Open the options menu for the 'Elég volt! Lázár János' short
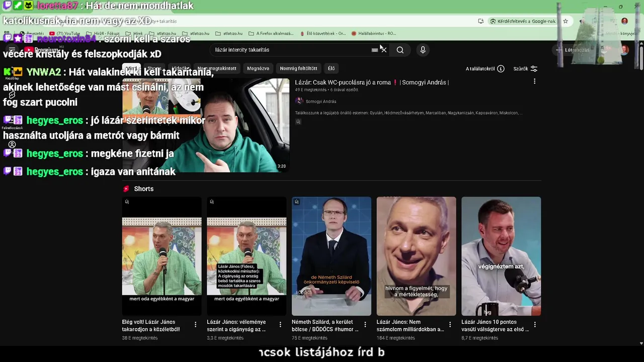 196,325
